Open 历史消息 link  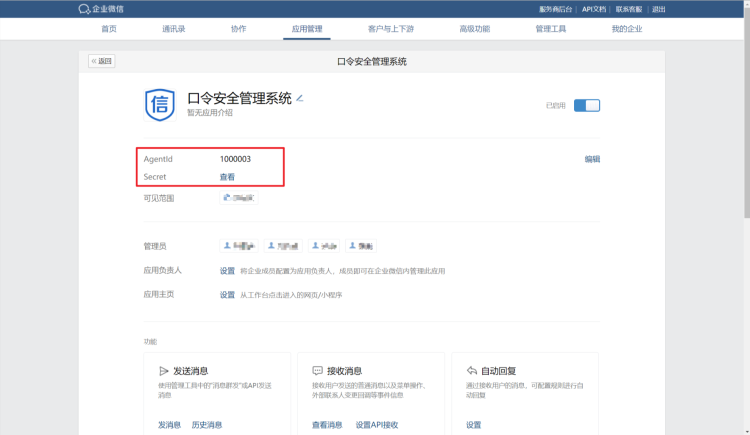click(x=207, y=425)
